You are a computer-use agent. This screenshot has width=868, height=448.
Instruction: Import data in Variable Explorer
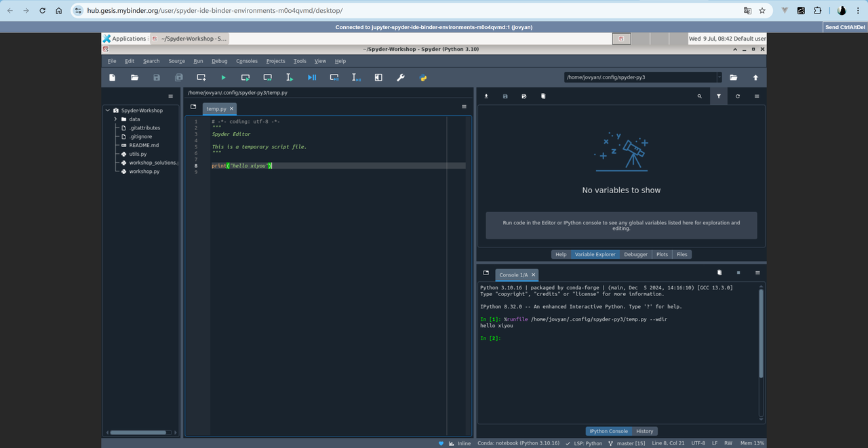click(x=486, y=96)
